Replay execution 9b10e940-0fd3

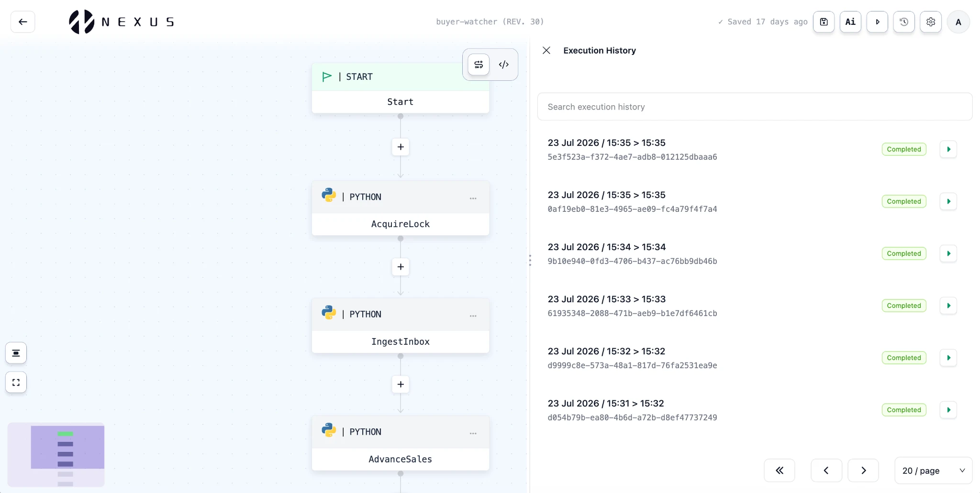pos(948,253)
